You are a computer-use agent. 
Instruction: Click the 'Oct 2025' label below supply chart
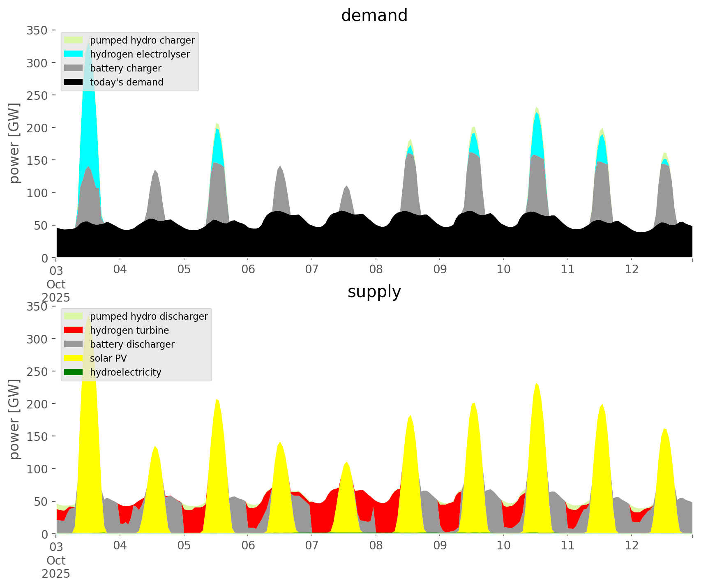pyautogui.click(x=56, y=567)
